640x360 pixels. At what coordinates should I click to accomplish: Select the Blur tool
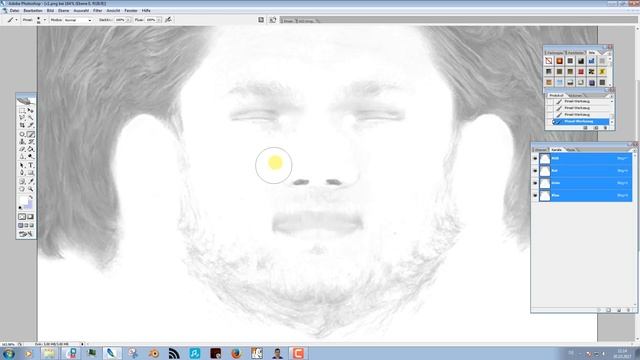point(22,157)
